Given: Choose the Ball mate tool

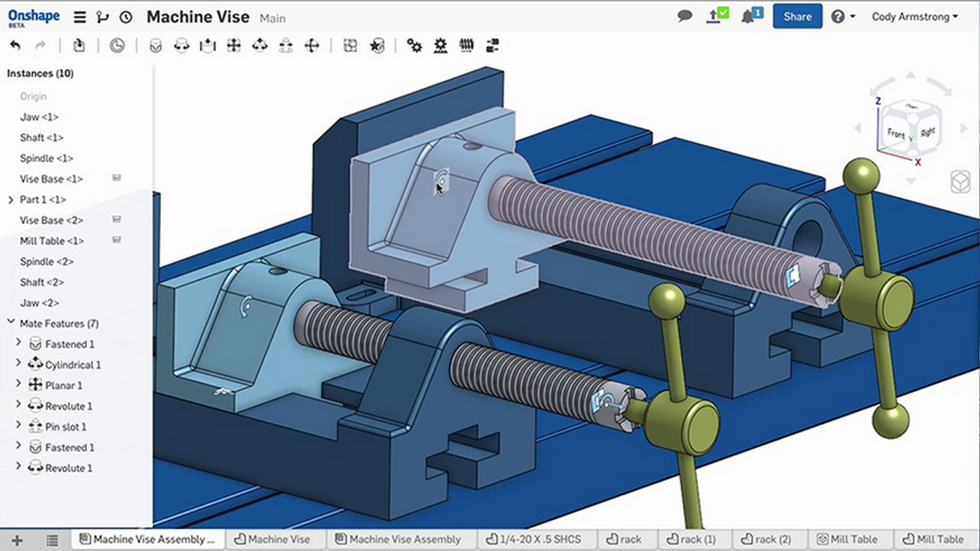Looking at the screenshot, I should tap(312, 45).
